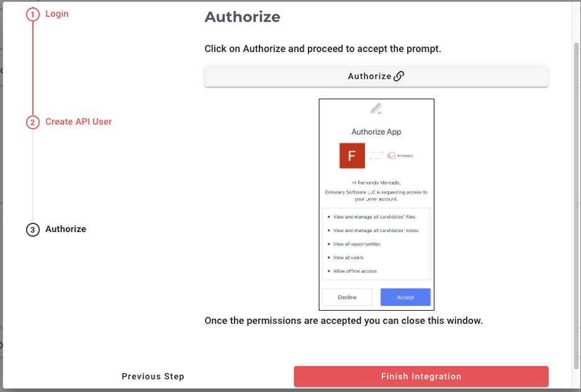
Task: Click the Authorize App preview heading
Action: (x=376, y=131)
